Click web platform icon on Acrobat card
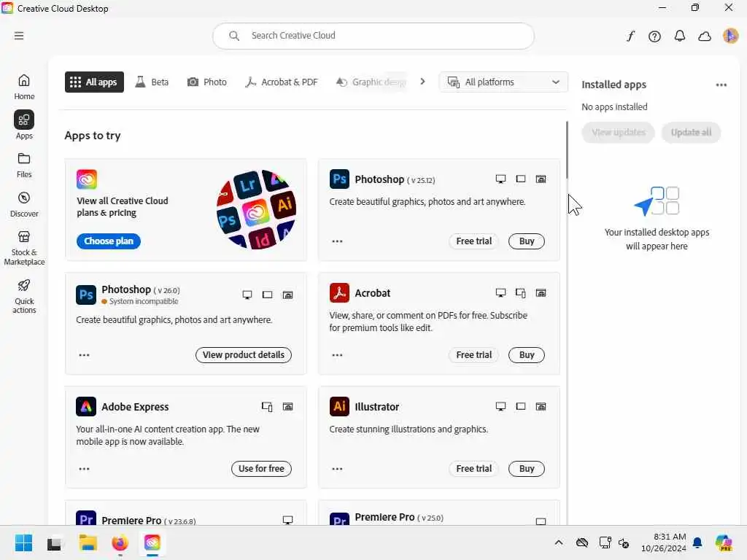747x560 pixels. pos(541,293)
